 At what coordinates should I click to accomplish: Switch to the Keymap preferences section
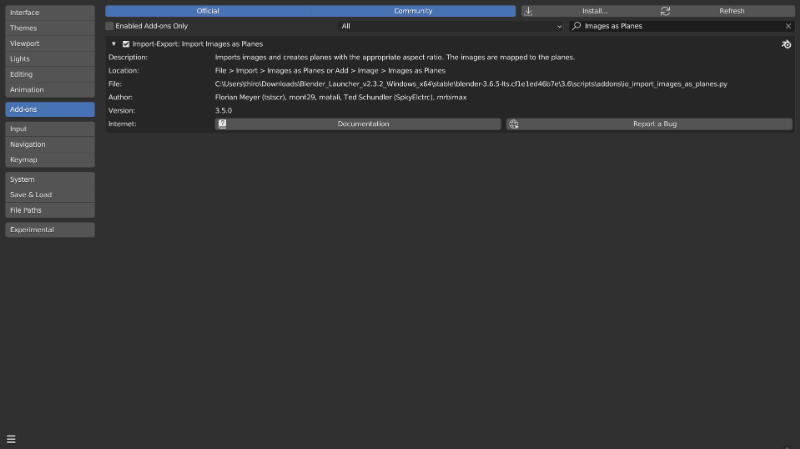click(x=49, y=160)
